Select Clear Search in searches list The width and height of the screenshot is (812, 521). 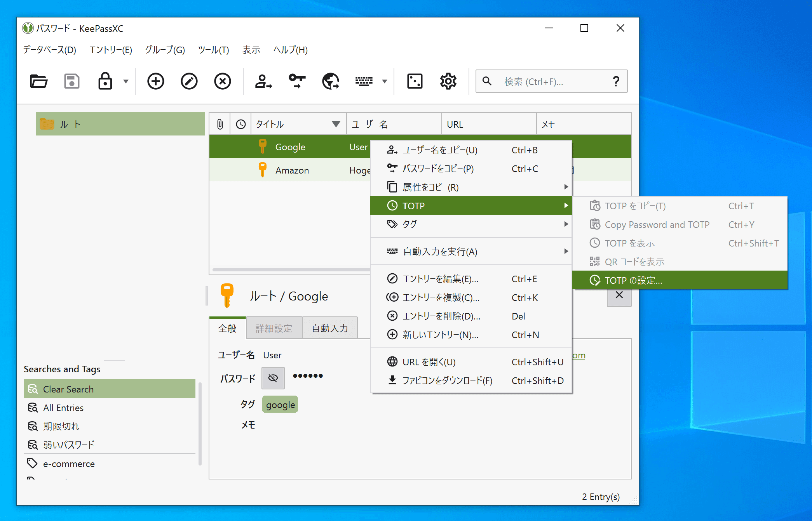tap(110, 389)
